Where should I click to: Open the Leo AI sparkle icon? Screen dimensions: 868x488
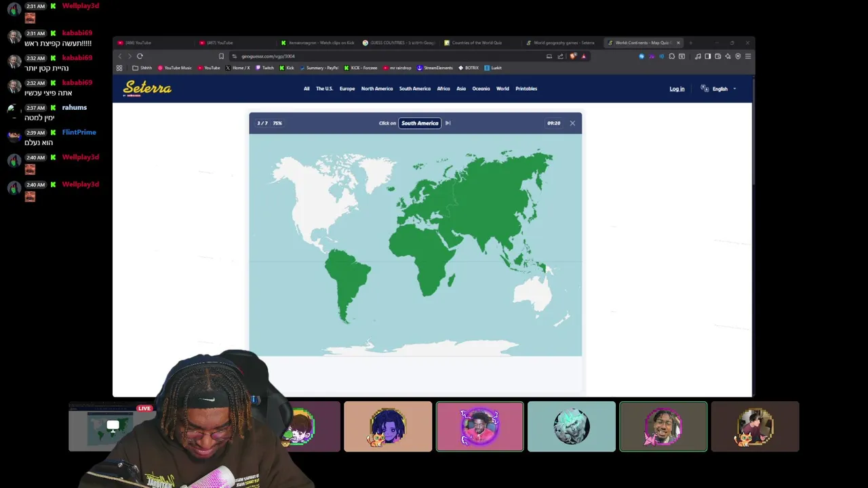pyautogui.click(x=728, y=56)
